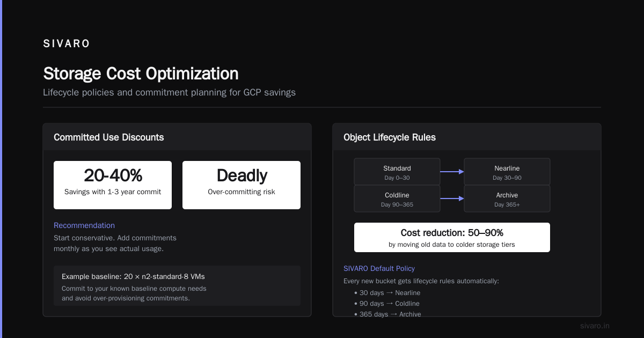Click the subtitle about lifecycle policies
644x338 pixels.
coord(169,92)
